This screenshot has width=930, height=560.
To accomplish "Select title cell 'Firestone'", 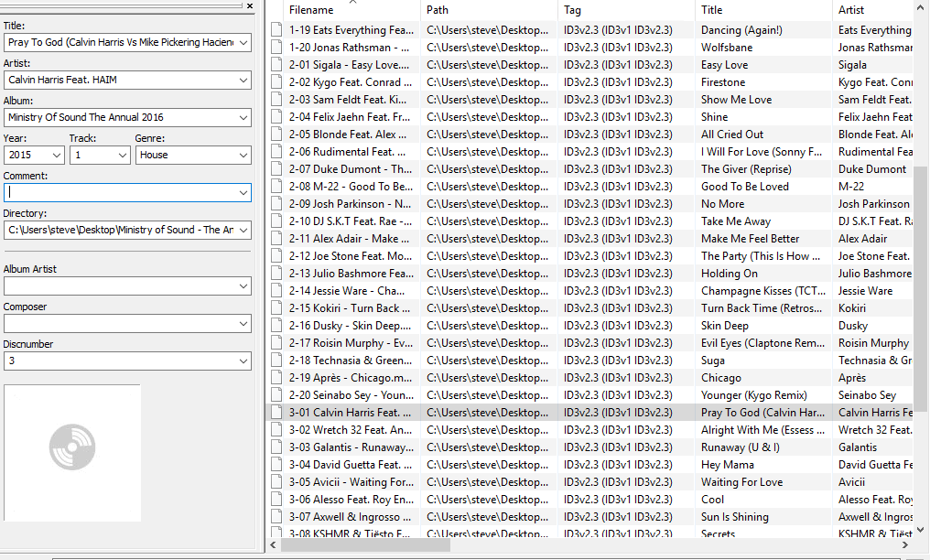I will coord(723,81).
